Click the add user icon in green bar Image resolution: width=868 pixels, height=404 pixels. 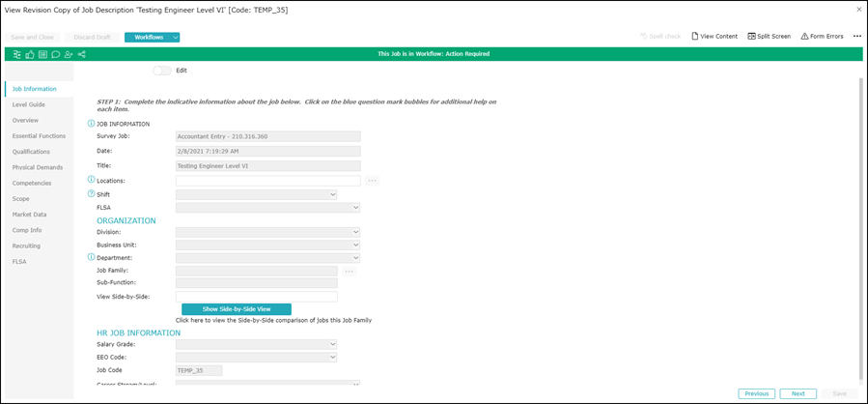[69, 54]
